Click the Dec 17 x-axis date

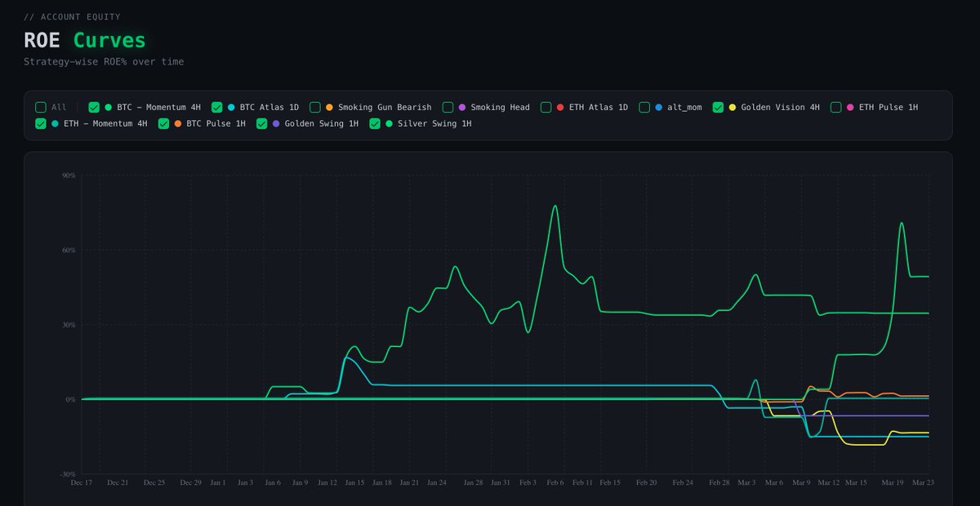point(82,483)
